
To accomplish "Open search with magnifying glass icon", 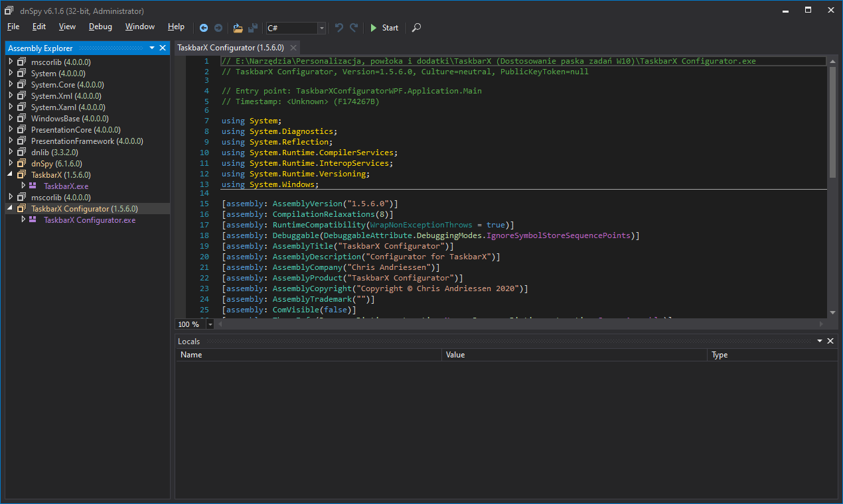I will pos(416,28).
